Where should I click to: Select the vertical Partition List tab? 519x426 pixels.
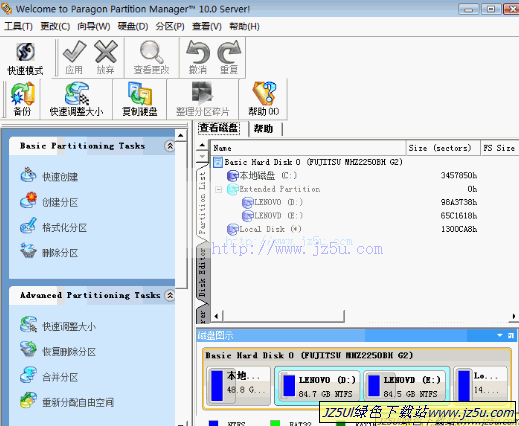coord(202,202)
